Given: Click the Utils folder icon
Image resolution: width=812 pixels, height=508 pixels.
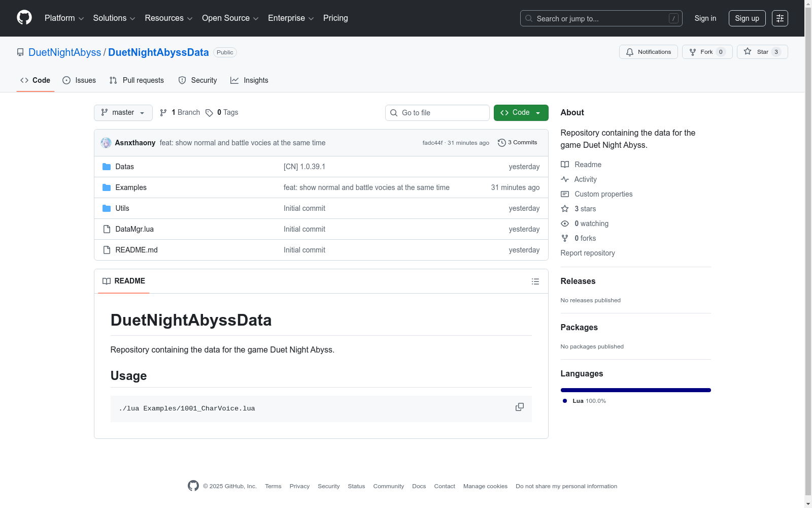Looking at the screenshot, I should click(107, 208).
